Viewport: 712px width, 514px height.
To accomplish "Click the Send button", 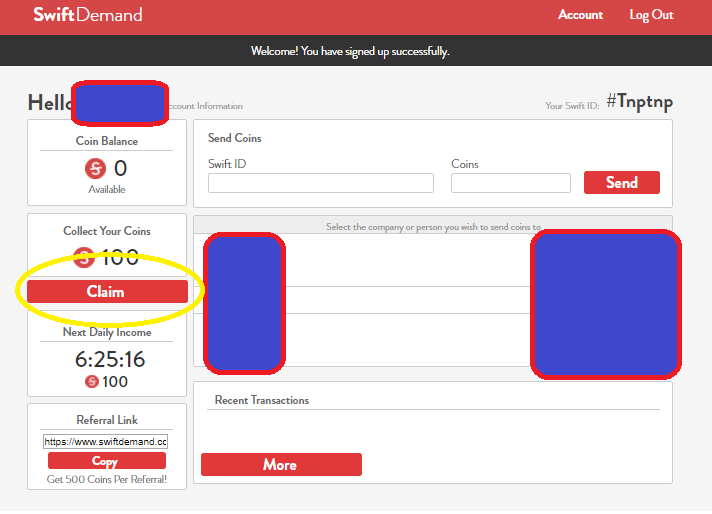I will coord(622,183).
